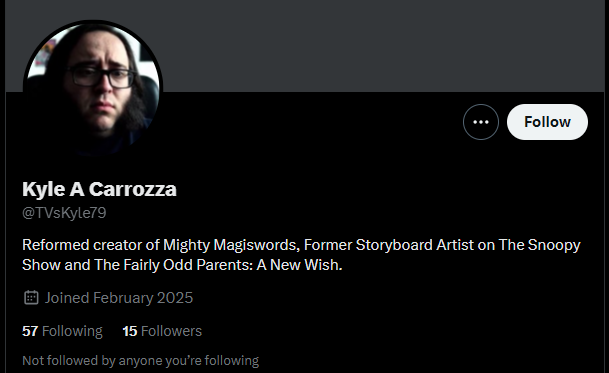Click "Not followed by anyone you're following"
609x373 pixels.
pos(141,361)
